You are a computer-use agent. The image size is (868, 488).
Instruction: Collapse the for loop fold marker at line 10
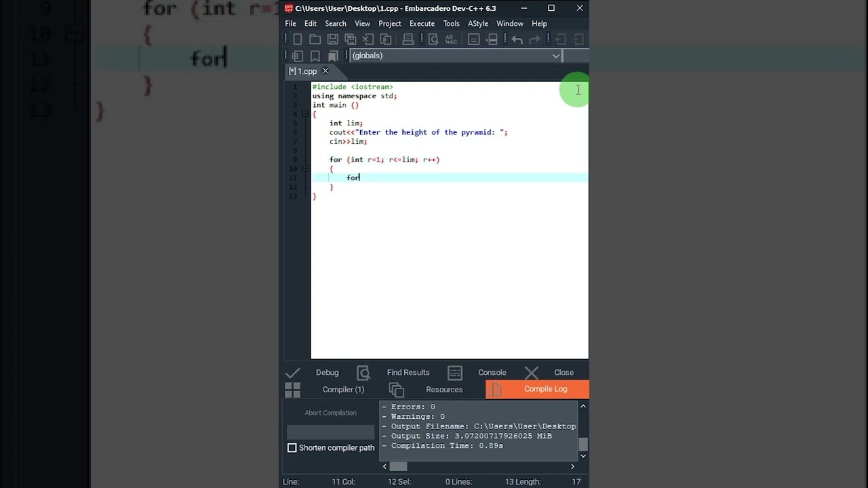pos(305,169)
